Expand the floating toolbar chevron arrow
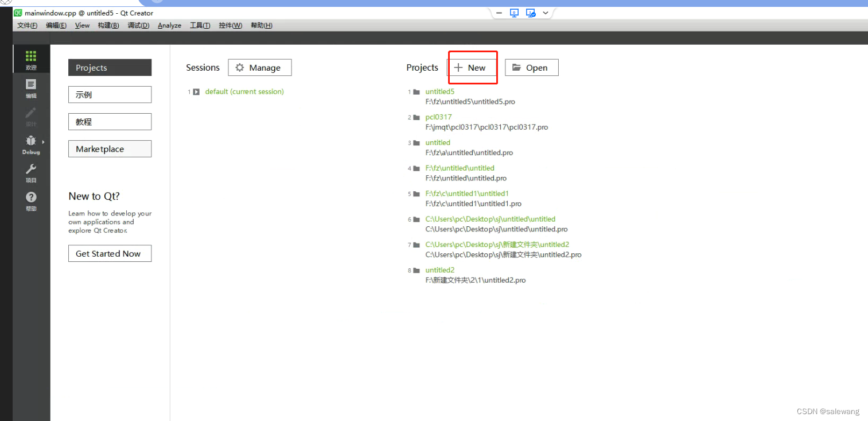The image size is (868, 421). coord(546,13)
